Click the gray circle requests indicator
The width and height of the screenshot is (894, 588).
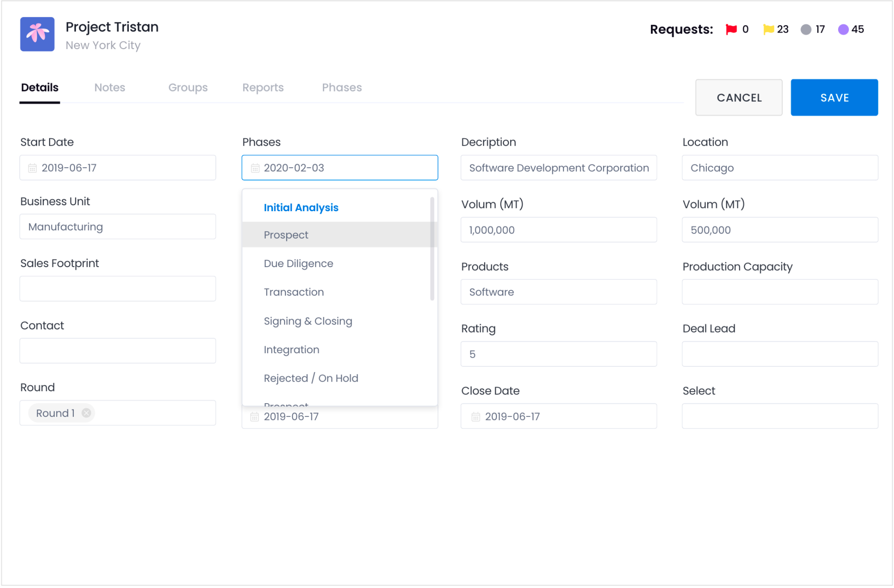pos(806,30)
